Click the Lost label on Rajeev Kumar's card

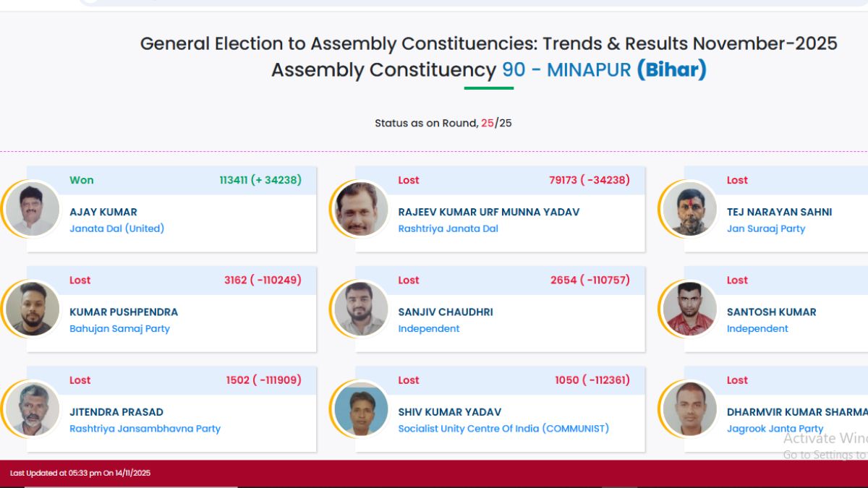pyautogui.click(x=409, y=180)
